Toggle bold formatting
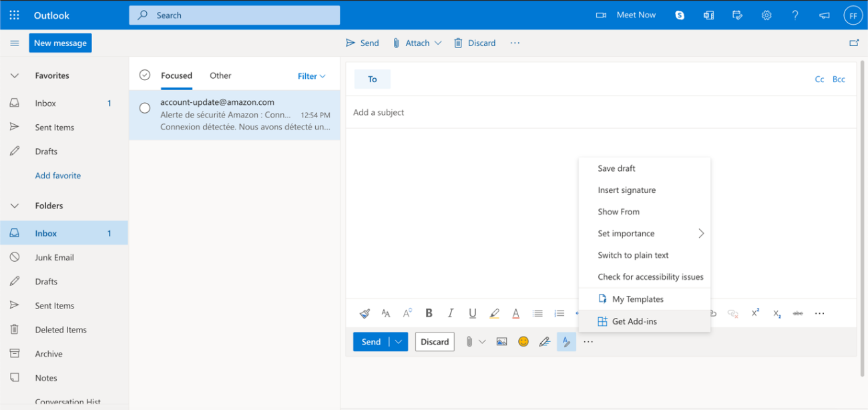This screenshot has width=868, height=410. (429, 313)
